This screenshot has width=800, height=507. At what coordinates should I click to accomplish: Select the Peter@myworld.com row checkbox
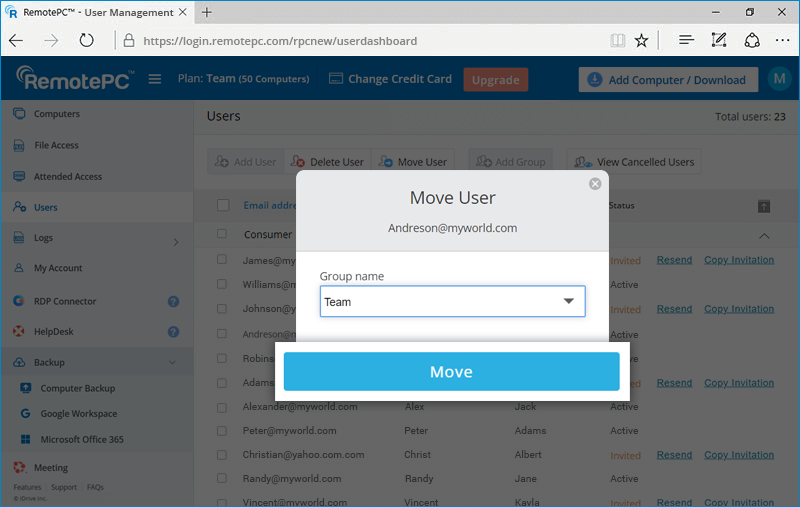pyautogui.click(x=223, y=431)
